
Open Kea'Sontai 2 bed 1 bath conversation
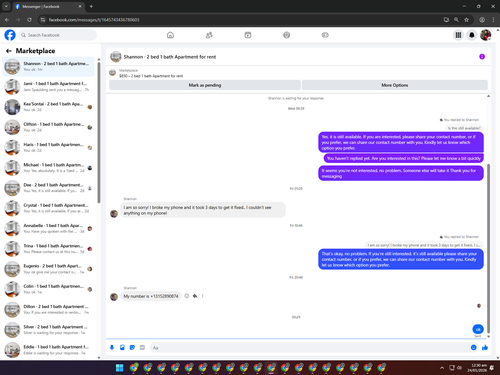(49, 107)
